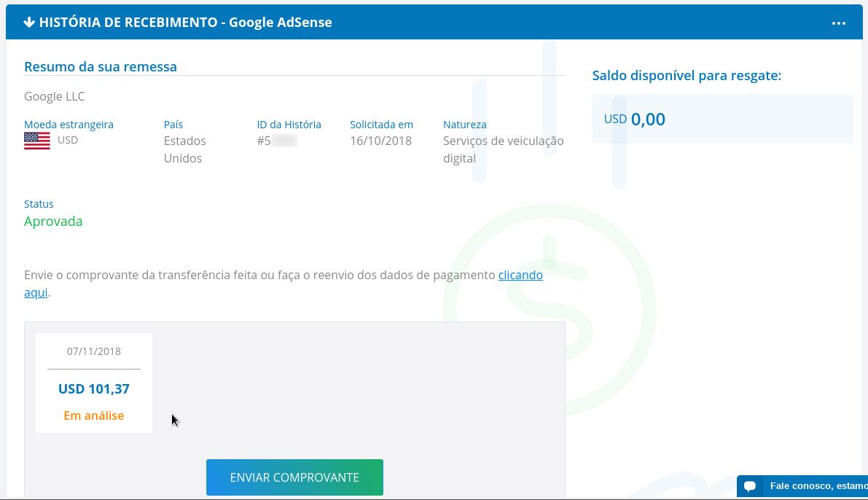Viewport: 868px width, 500px height.
Task: Click the history ID value starting with #5
Action: (x=277, y=141)
